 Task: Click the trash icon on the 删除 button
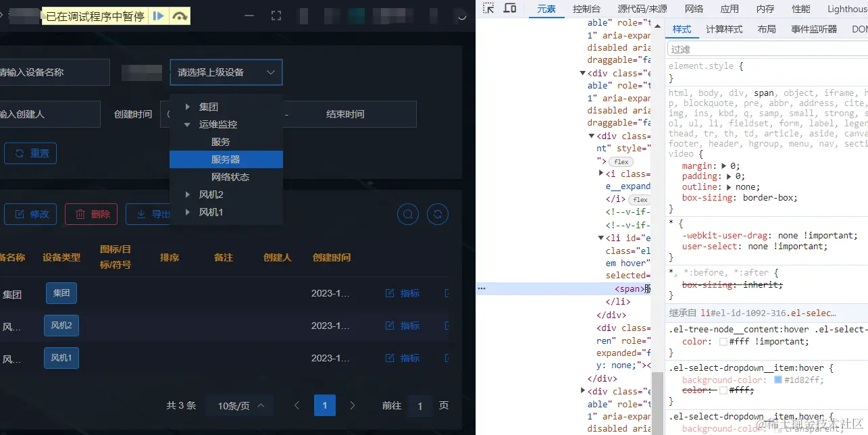(x=80, y=214)
